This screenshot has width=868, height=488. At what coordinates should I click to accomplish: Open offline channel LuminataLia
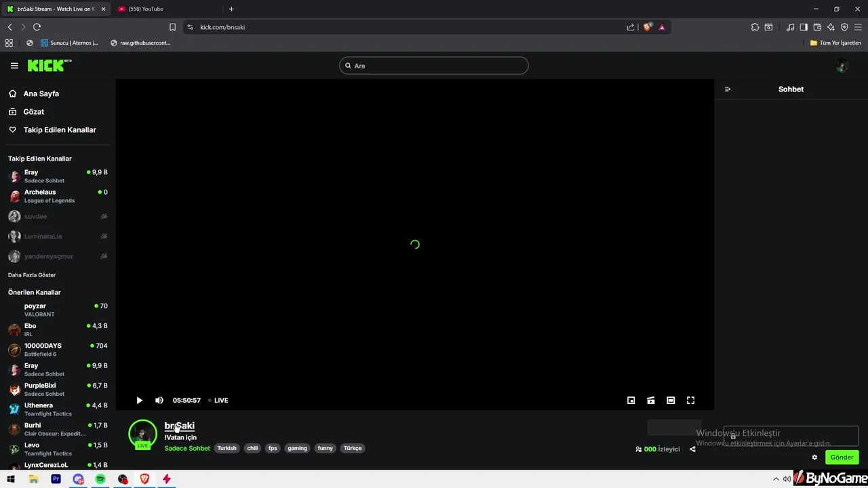pos(58,237)
